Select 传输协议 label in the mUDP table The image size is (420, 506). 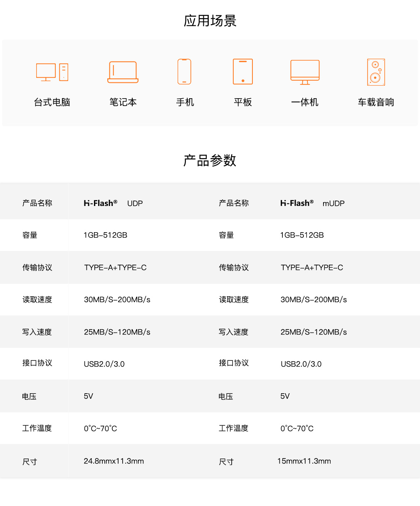[x=234, y=268]
